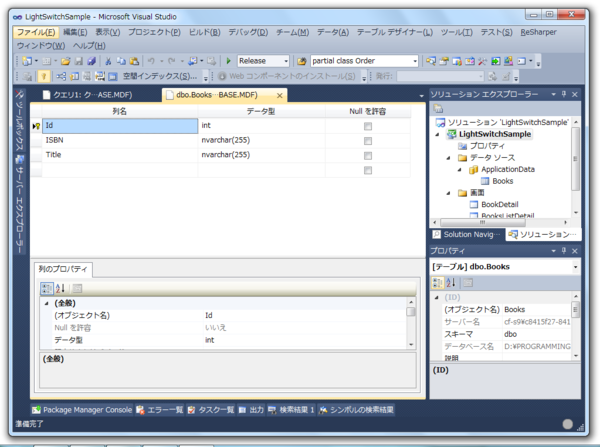Click the Title column name cell
600x447 pixels.
click(x=120, y=155)
